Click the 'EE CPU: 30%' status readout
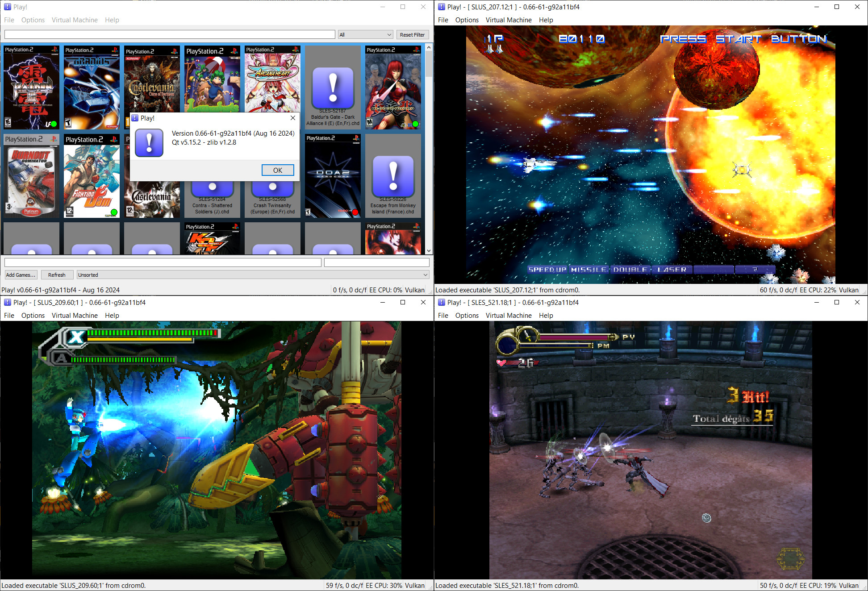This screenshot has height=591, width=868. (384, 585)
